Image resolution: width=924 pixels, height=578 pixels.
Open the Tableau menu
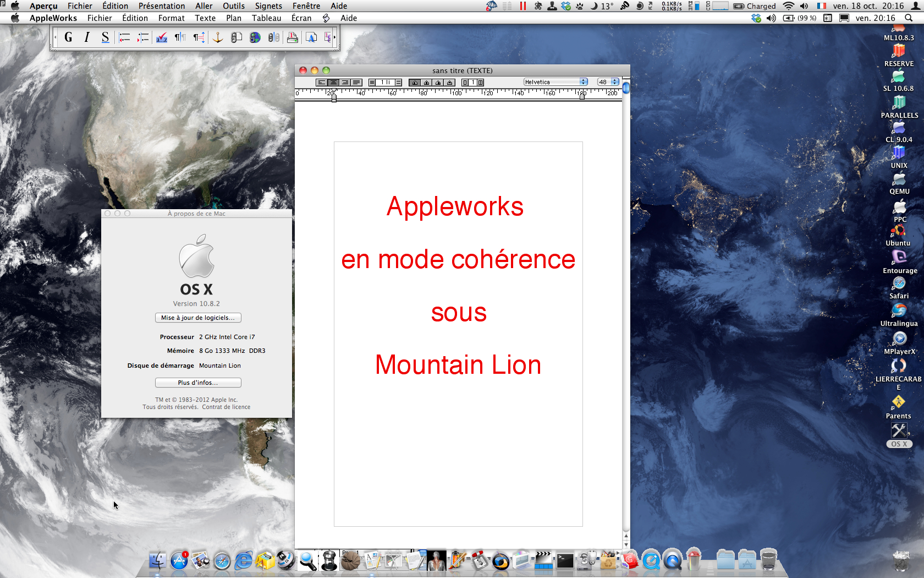[x=266, y=18]
